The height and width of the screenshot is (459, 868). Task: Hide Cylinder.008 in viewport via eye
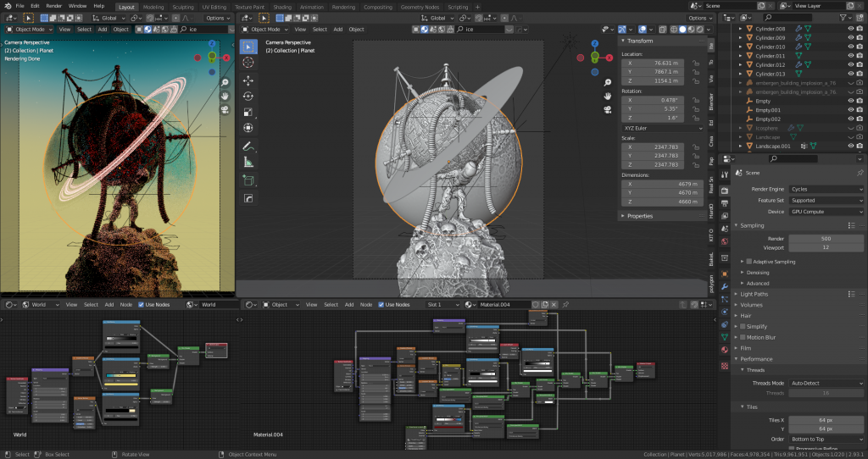(851, 29)
